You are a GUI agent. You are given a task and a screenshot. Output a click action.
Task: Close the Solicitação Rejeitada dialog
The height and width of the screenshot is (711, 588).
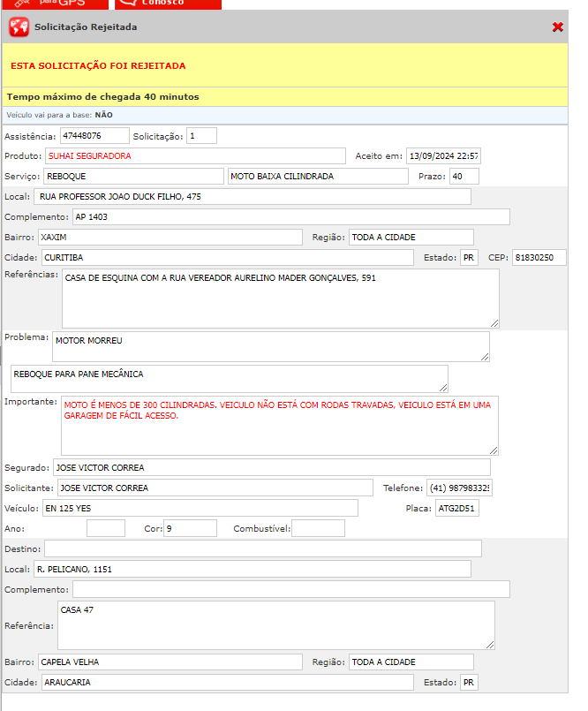[x=557, y=27]
